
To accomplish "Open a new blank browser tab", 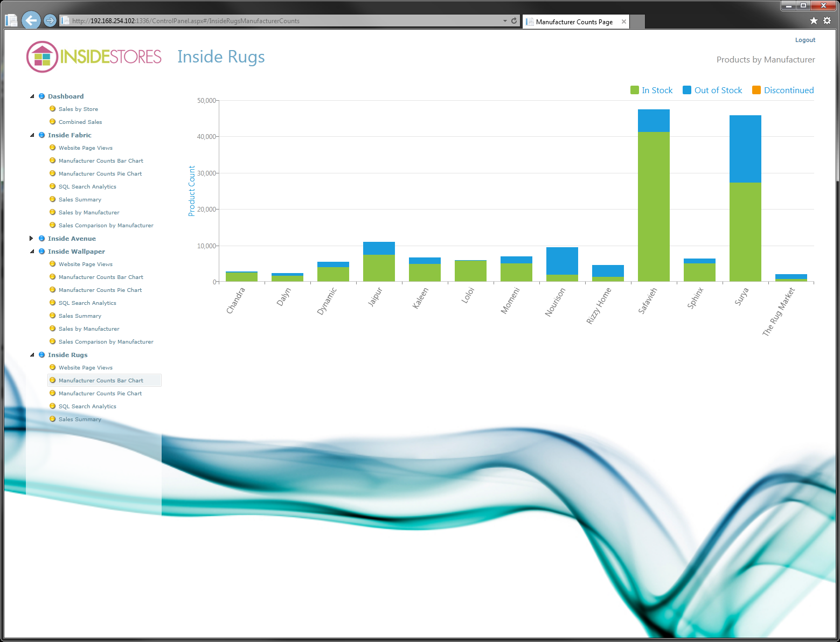I will tap(637, 22).
